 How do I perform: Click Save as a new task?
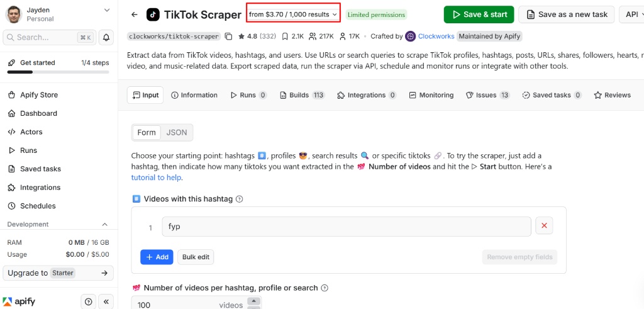(567, 14)
